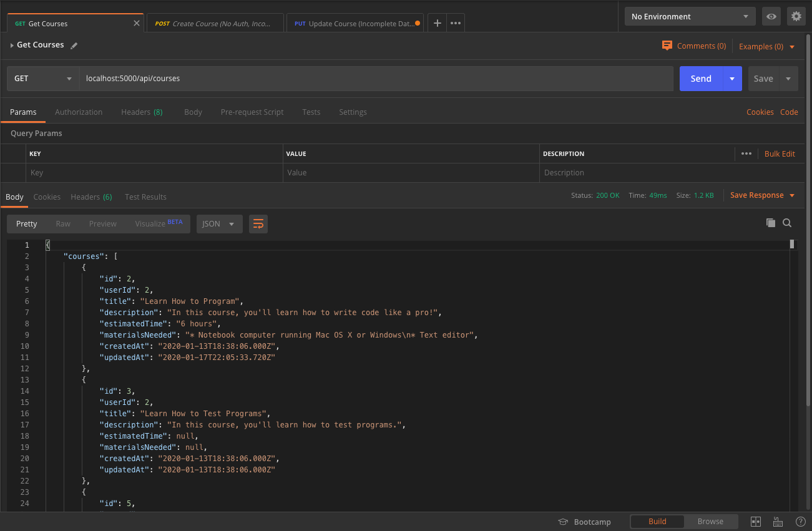Image resolution: width=812 pixels, height=531 pixels.
Task: Open keyboard shortcuts icon
Action: [x=778, y=522]
